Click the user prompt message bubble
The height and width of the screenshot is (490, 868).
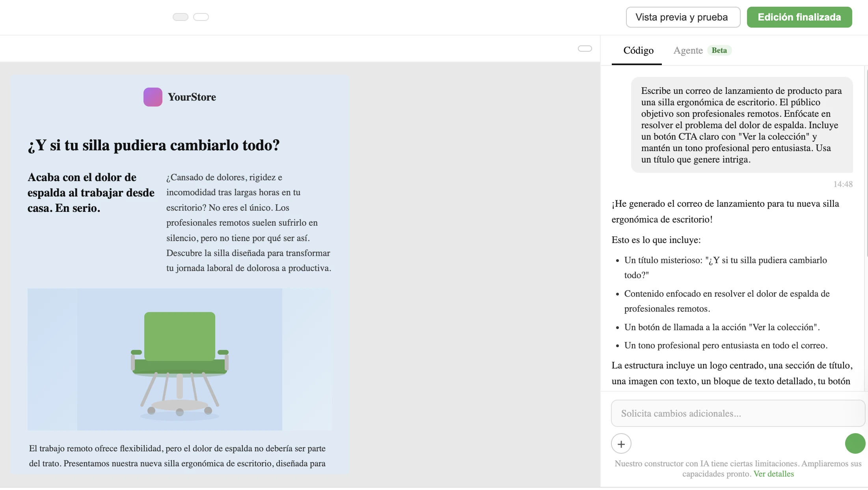[742, 125]
